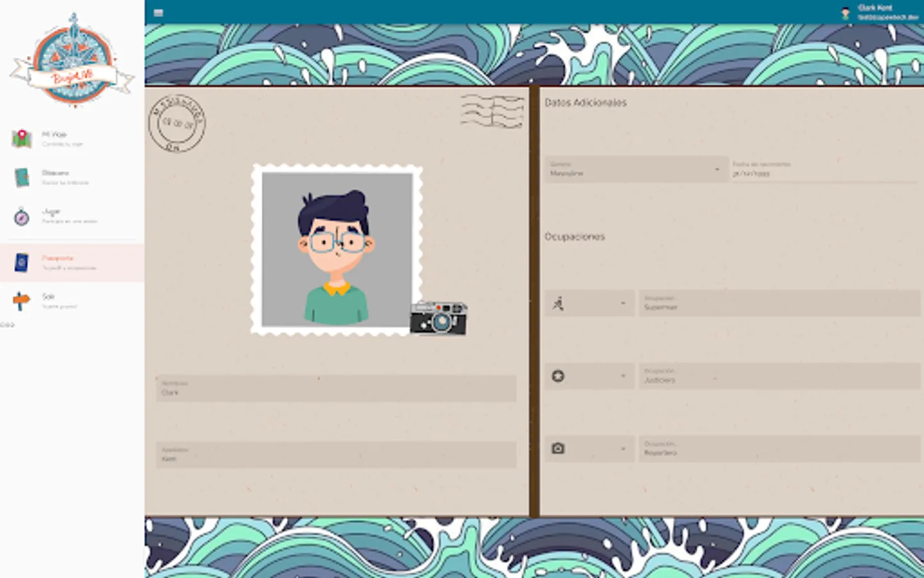Click the Bitácora notebook icon
Viewport: 924px width, 578px height.
point(22,177)
